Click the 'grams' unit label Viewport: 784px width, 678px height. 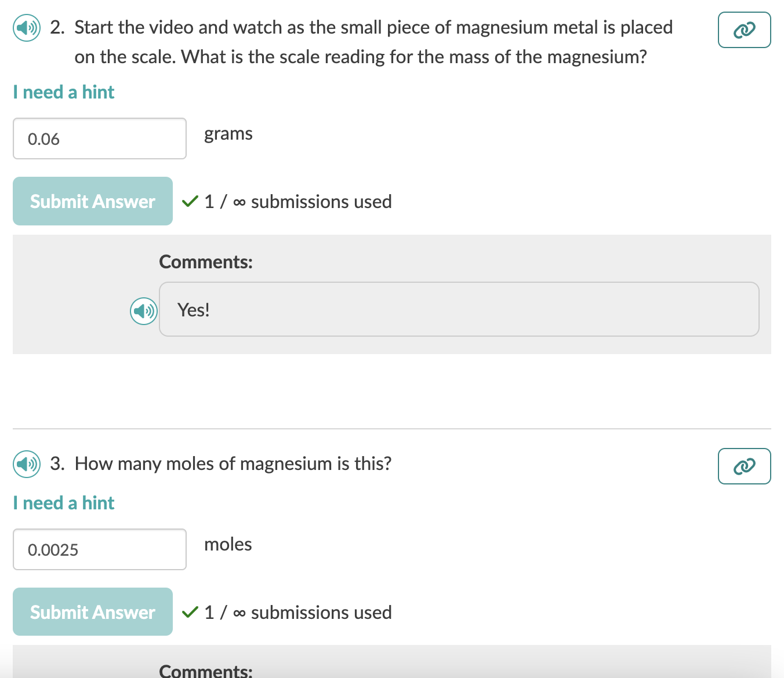coord(228,133)
